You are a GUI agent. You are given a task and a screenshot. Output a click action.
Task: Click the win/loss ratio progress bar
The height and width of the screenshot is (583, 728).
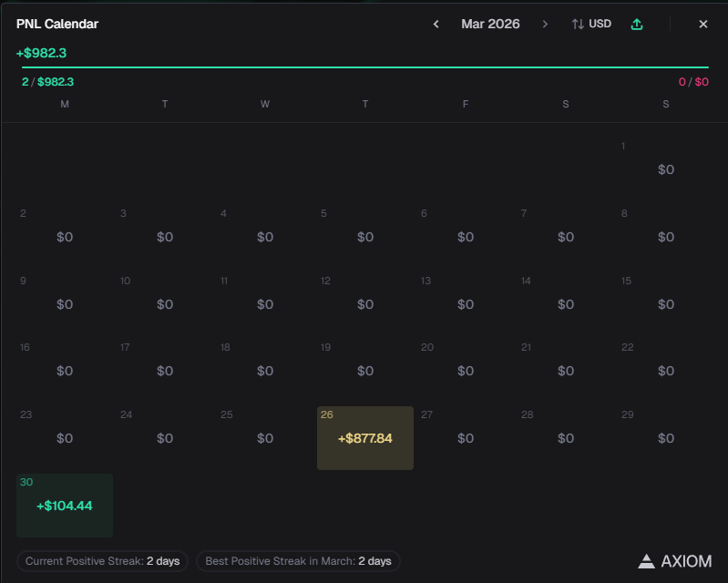pyautogui.click(x=365, y=67)
